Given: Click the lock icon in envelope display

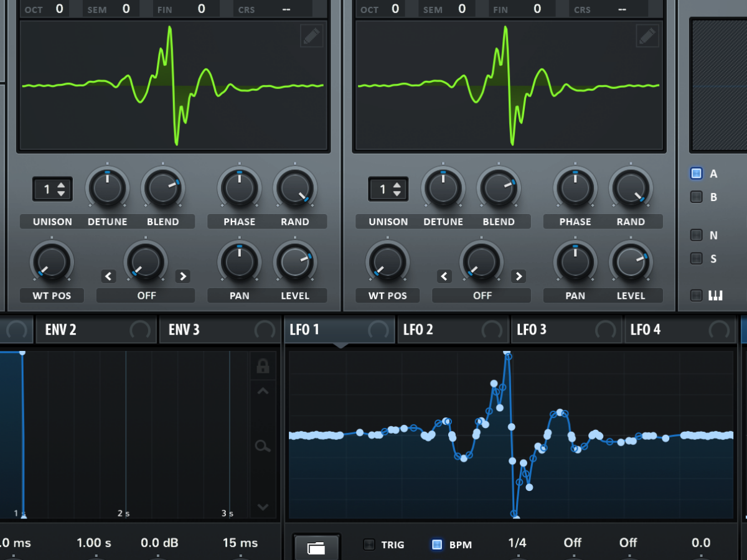Looking at the screenshot, I should (x=263, y=366).
